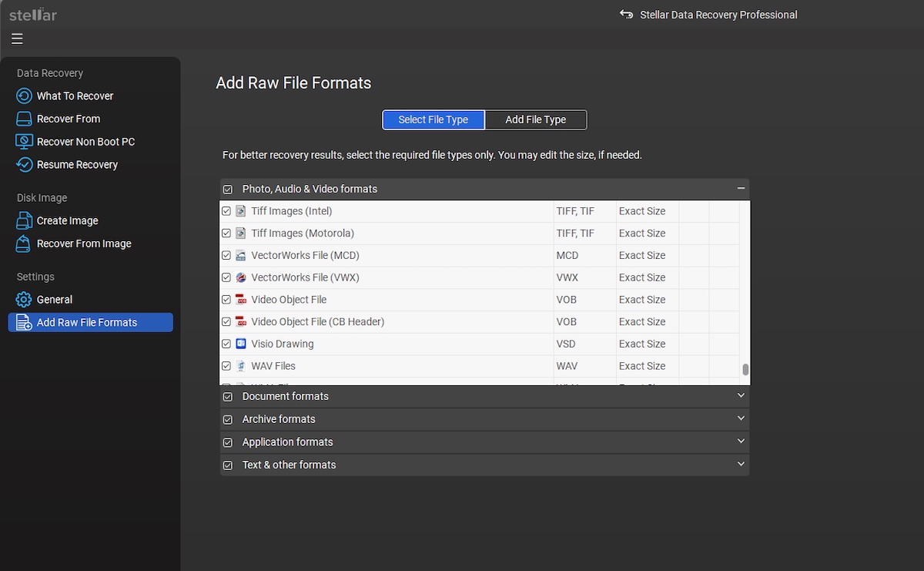The width and height of the screenshot is (924, 571).
Task: Expand the Application formats section chevron
Action: [x=741, y=442]
